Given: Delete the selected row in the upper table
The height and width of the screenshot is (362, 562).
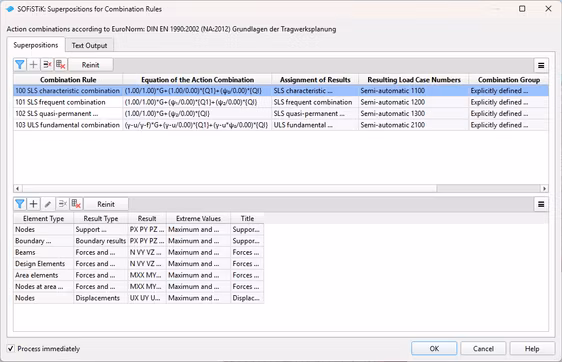Looking at the screenshot, I should coord(47,65).
